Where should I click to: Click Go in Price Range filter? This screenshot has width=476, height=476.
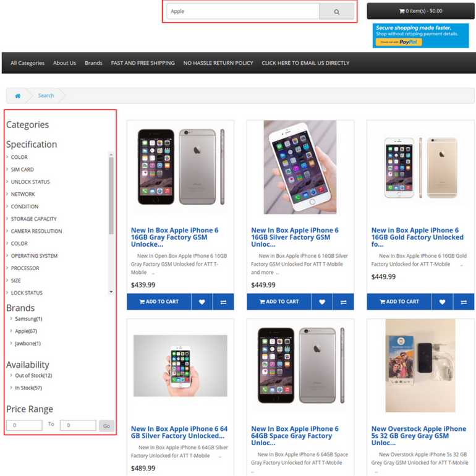pyautogui.click(x=106, y=425)
